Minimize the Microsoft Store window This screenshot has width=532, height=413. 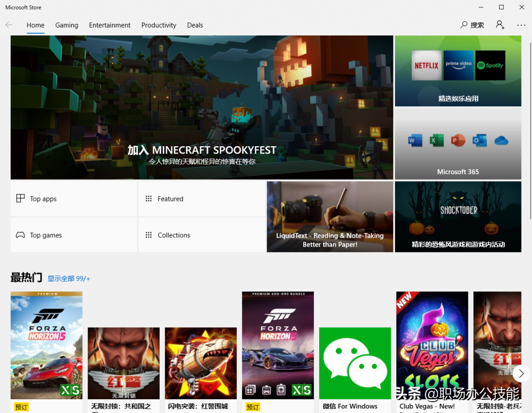pyautogui.click(x=481, y=7)
